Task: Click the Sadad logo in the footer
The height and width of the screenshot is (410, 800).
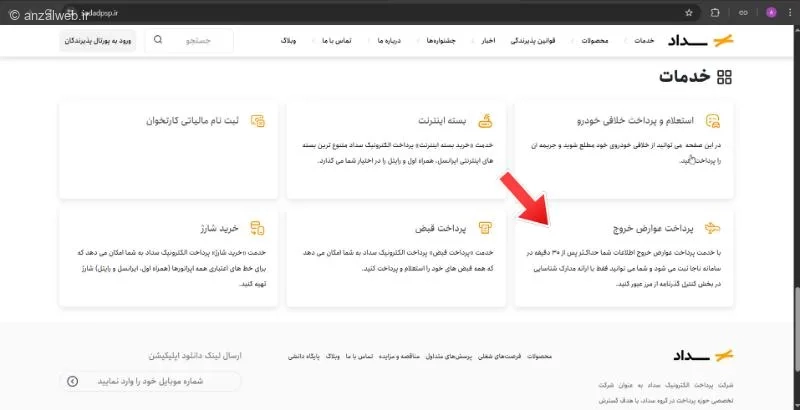Action: pyautogui.click(x=703, y=355)
